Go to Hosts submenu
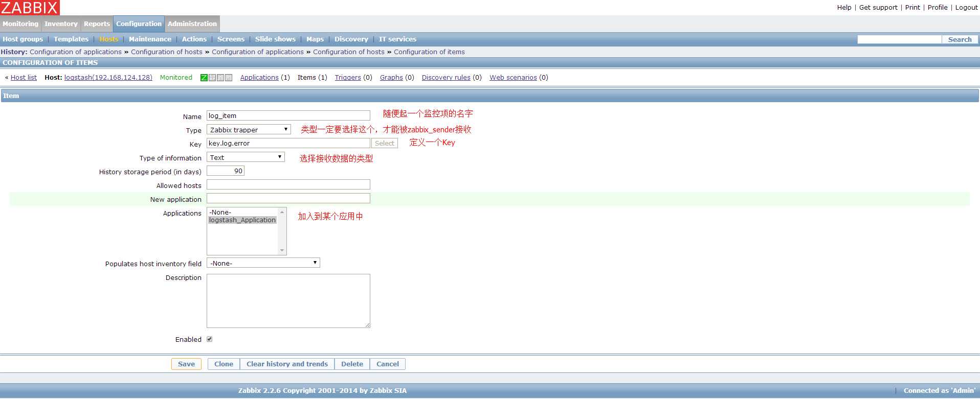This screenshot has width=980, height=399. tap(108, 39)
